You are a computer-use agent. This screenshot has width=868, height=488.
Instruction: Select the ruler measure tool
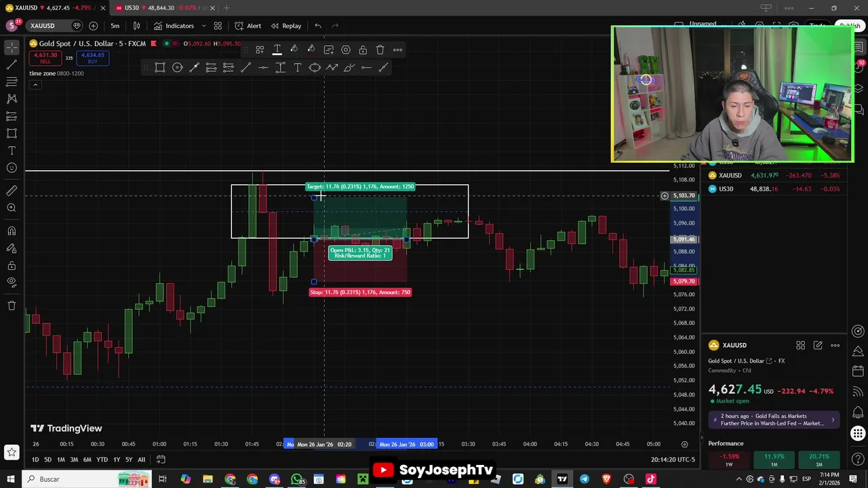tap(12, 191)
